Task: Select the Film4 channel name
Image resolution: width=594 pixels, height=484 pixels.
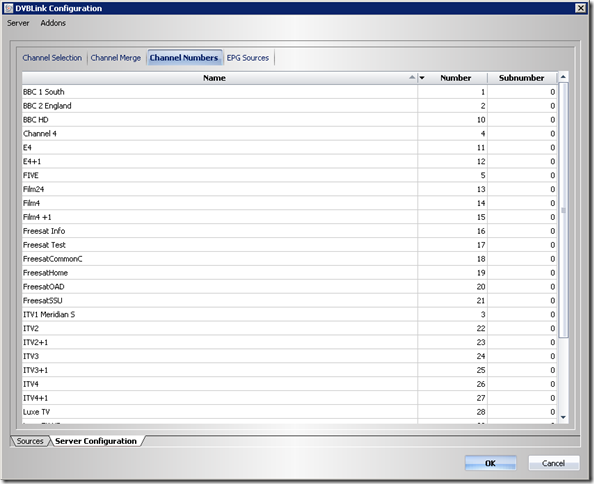Action: point(31,203)
